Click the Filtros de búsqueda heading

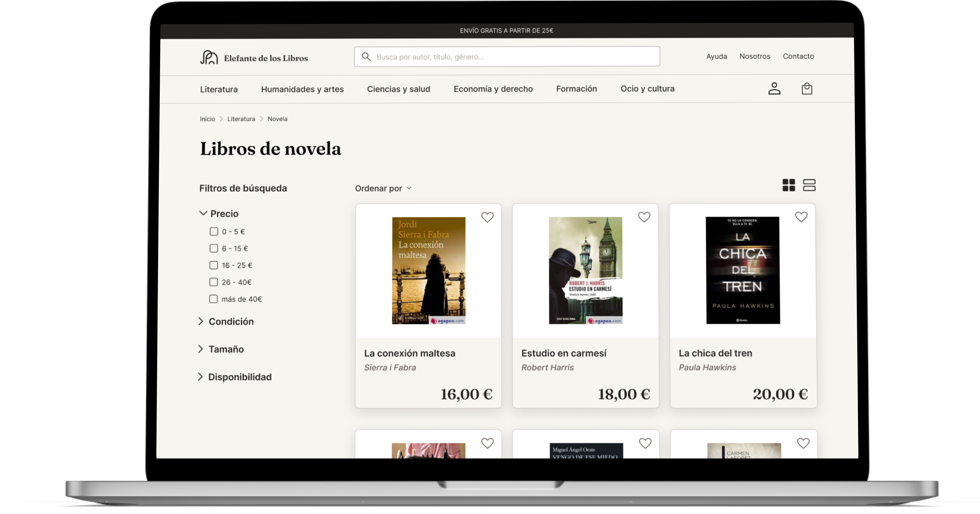(x=243, y=188)
